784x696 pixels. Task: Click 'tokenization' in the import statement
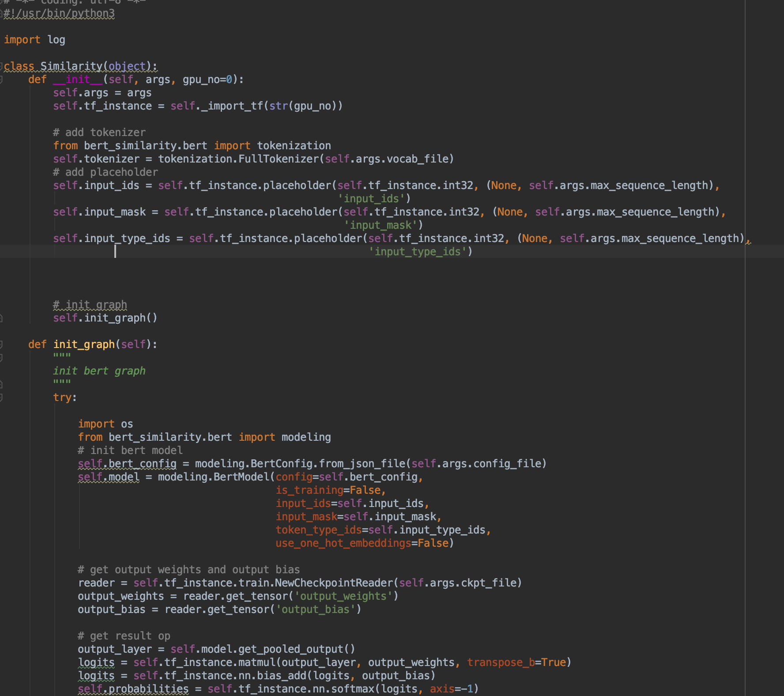[x=294, y=146]
